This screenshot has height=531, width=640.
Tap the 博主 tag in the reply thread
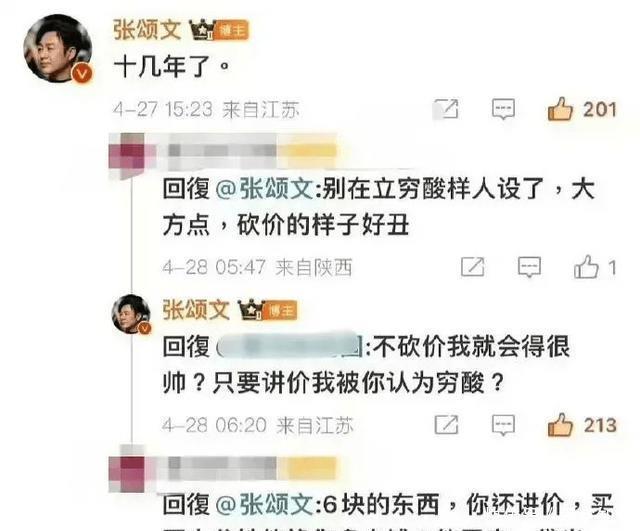[280, 311]
